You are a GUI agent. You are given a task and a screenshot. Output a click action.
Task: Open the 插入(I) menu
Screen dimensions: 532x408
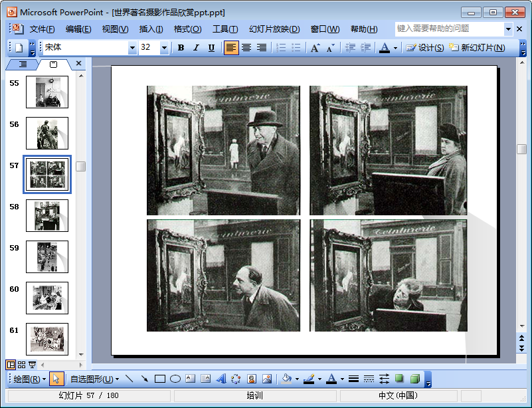pos(151,29)
